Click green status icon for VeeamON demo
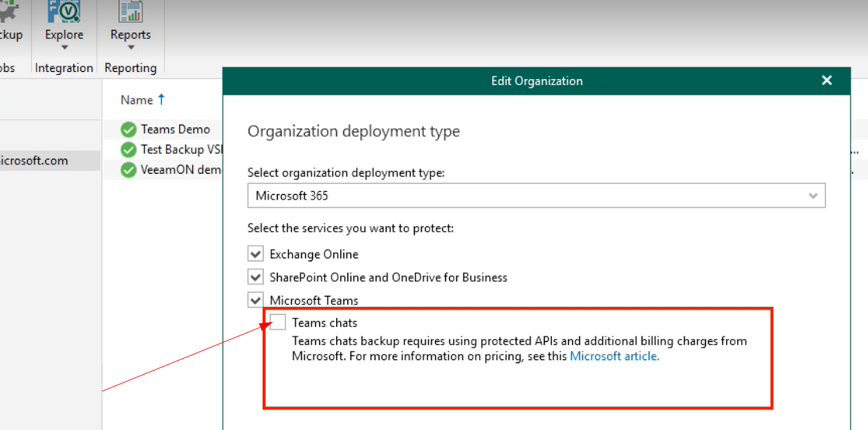This screenshot has height=430, width=868. point(128,170)
